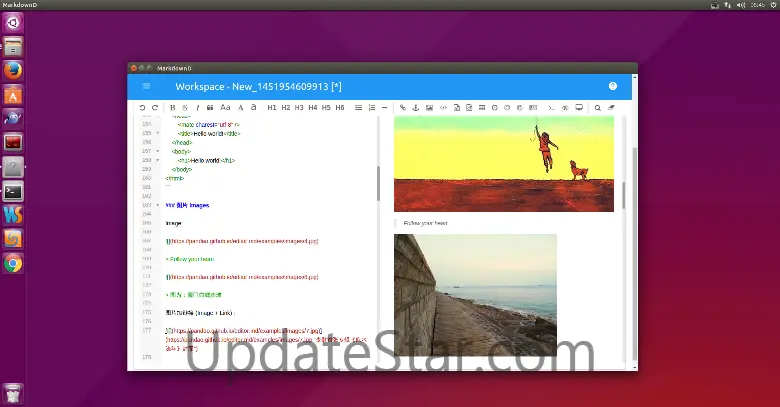Open the Ubuntu Dash from the launcher
The height and width of the screenshot is (407, 780).
(x=13, y=22)
